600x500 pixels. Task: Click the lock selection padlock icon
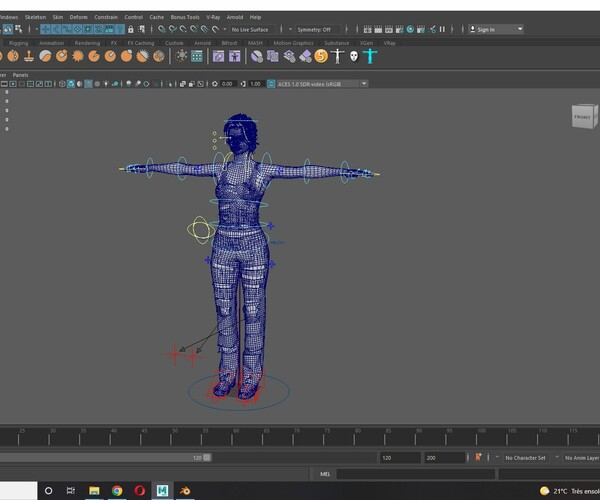click(131, 29)
